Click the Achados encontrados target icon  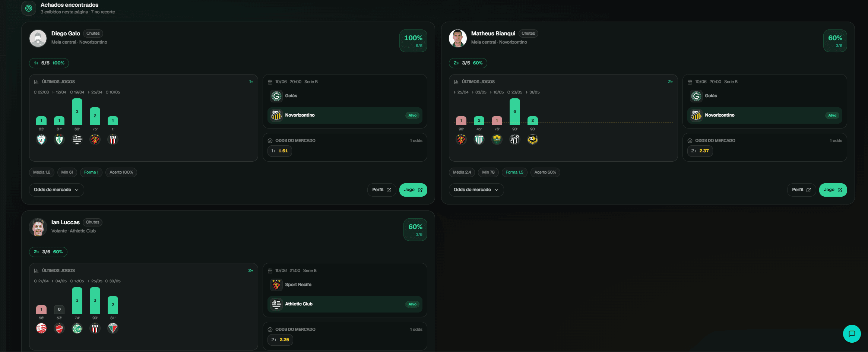coord(29,8)
